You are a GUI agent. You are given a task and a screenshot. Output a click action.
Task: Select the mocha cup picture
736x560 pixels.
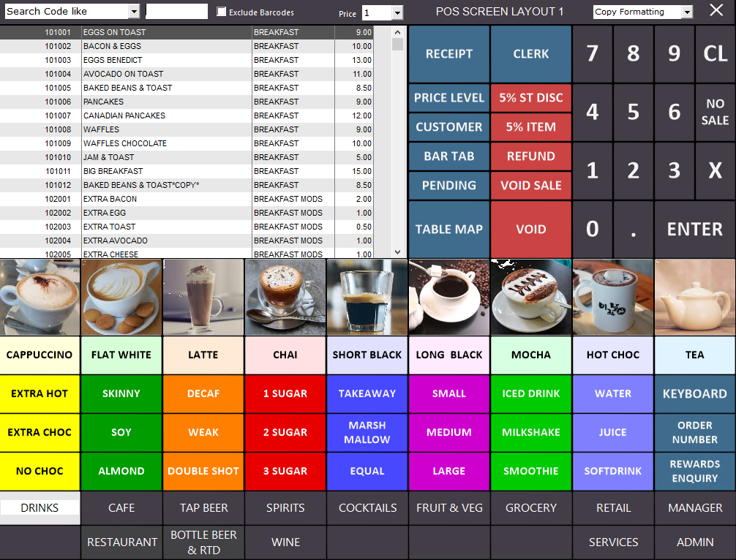531,297
